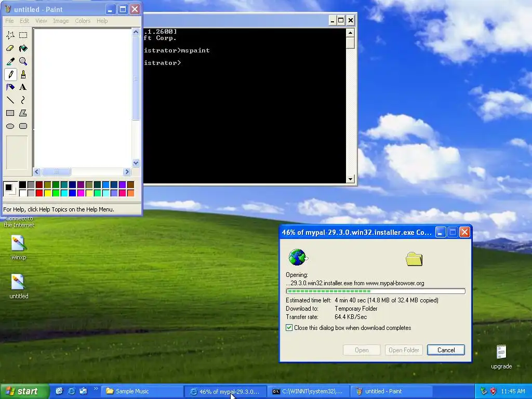Launch Internet Explorer from Quick Launch

pos(71,391)
